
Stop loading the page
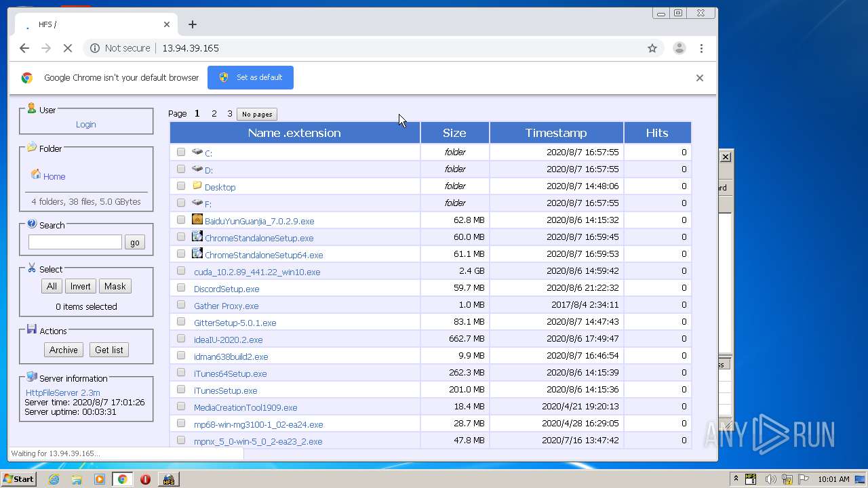click(x=68, y=48)
